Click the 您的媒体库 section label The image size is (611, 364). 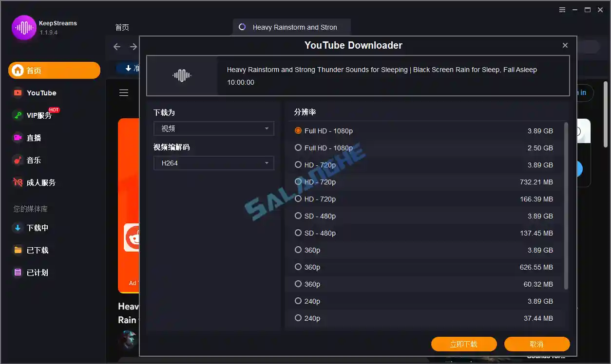(x=31, y=209)
